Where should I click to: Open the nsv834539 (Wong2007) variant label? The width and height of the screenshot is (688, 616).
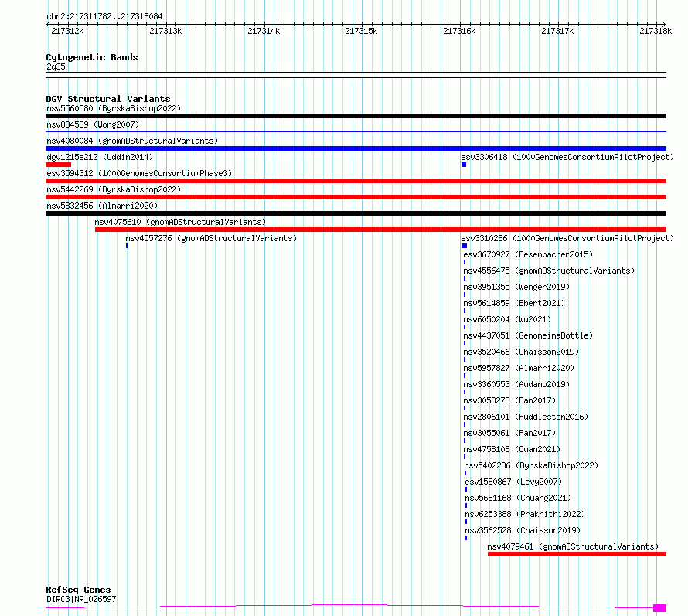93,124
